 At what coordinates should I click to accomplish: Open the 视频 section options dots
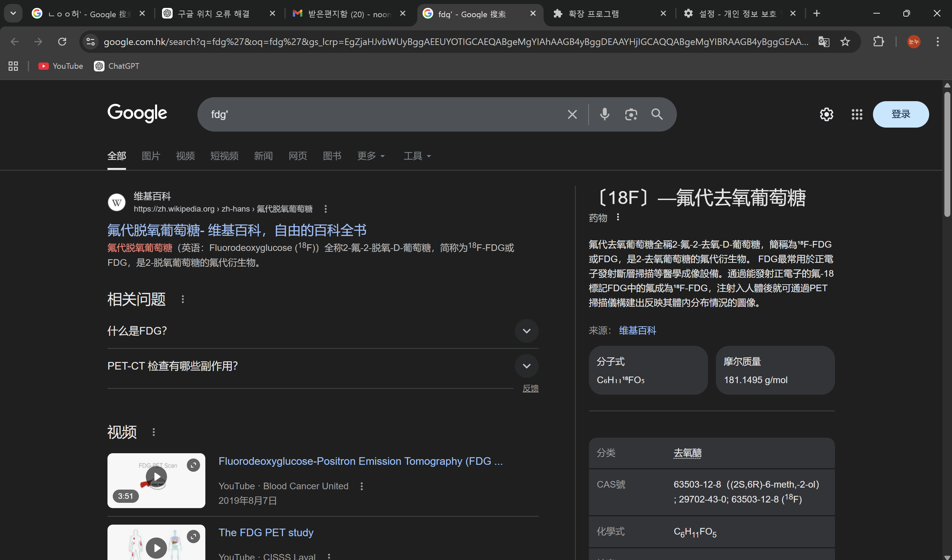[154, 432]
